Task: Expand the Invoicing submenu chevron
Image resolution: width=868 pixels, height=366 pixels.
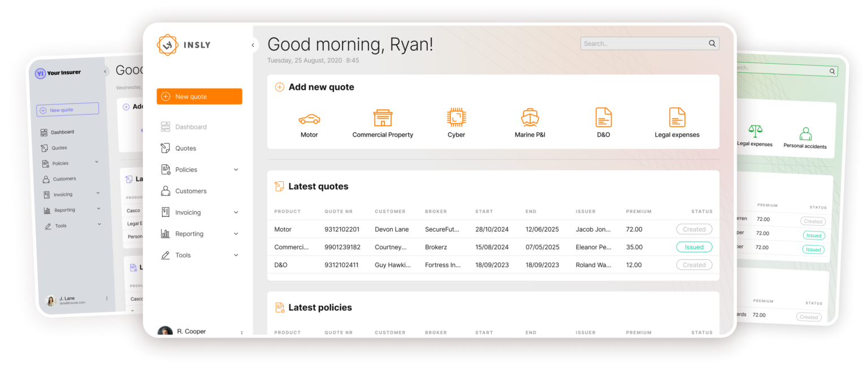Action: click(x=236, y=212)
